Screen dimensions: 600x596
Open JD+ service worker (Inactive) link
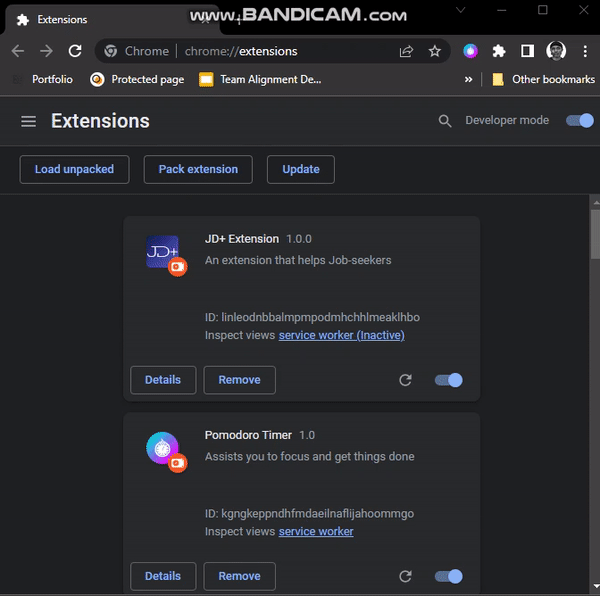pyautogui.click(x=341, y=335)
